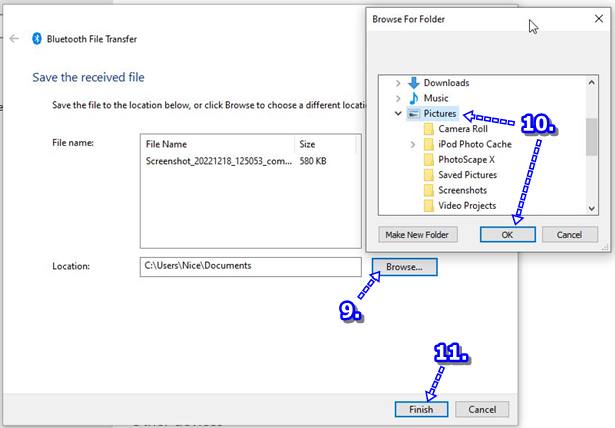Screen dimensions: 615x428
Task: Collapse the Pictures tree node
Action: point(398,114)
